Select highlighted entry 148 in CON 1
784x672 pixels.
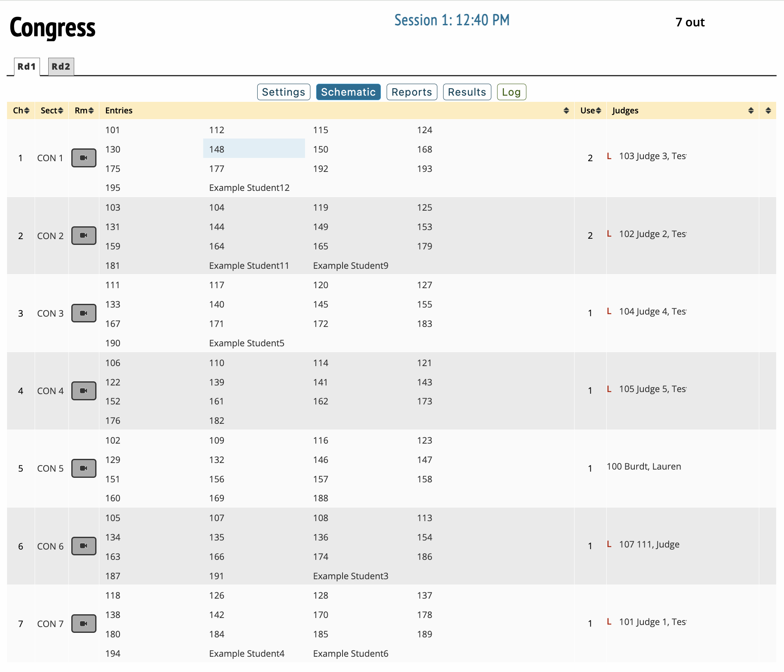pyautogui.click(x=217, y=149)
